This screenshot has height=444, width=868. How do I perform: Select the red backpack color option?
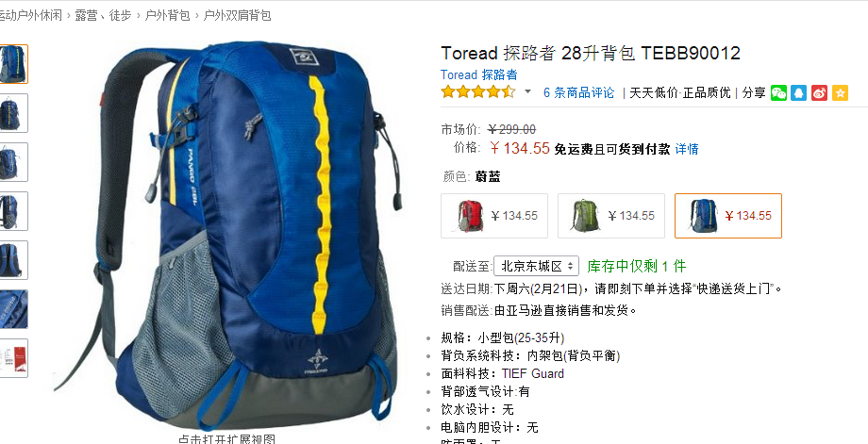[x=494, y=216]
